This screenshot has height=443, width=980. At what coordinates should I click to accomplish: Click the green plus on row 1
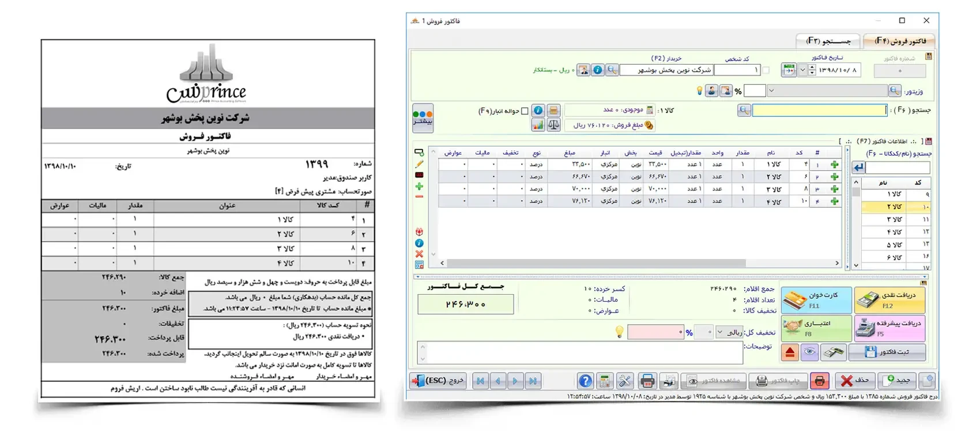tap(834, 164)
